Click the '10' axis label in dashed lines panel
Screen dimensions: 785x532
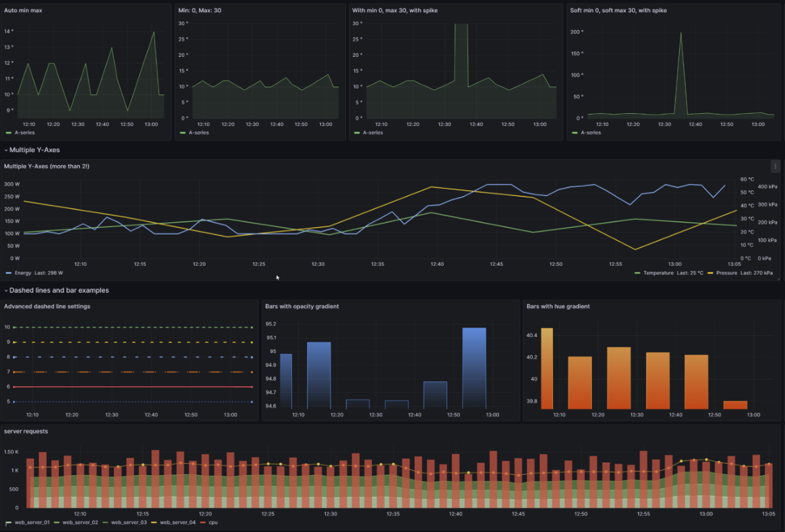pyautogui.click(x=7, y=327)
